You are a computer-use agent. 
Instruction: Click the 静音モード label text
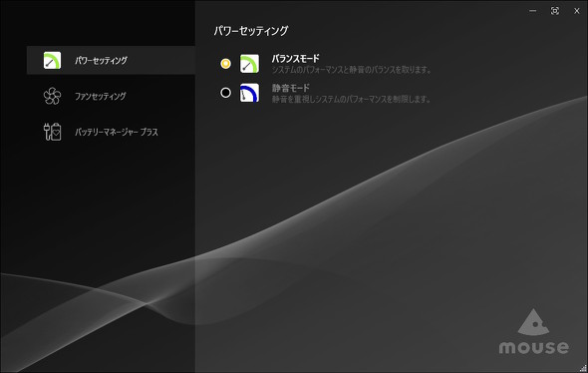(291, 88)
